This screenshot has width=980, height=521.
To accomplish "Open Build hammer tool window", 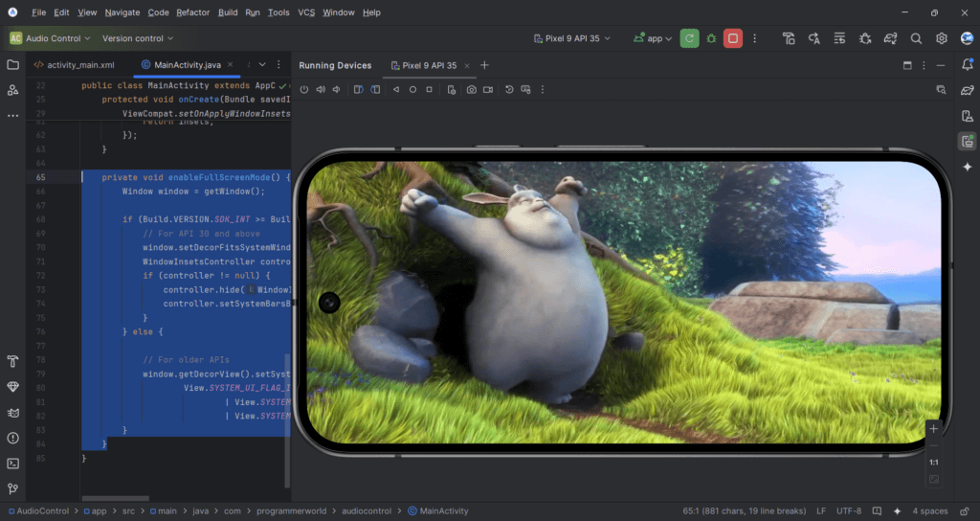I will tap(12, 361).
